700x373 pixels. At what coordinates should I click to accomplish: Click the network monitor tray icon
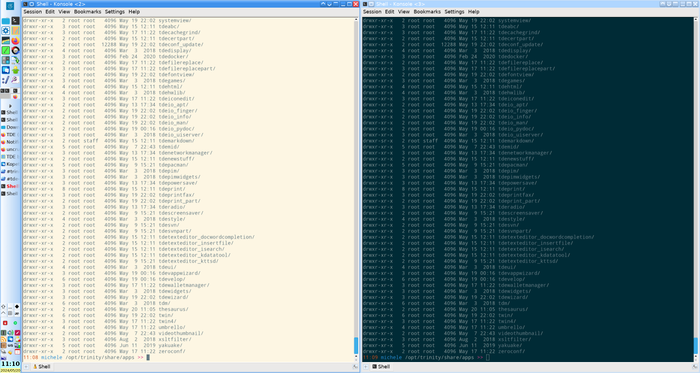point(17,345)
